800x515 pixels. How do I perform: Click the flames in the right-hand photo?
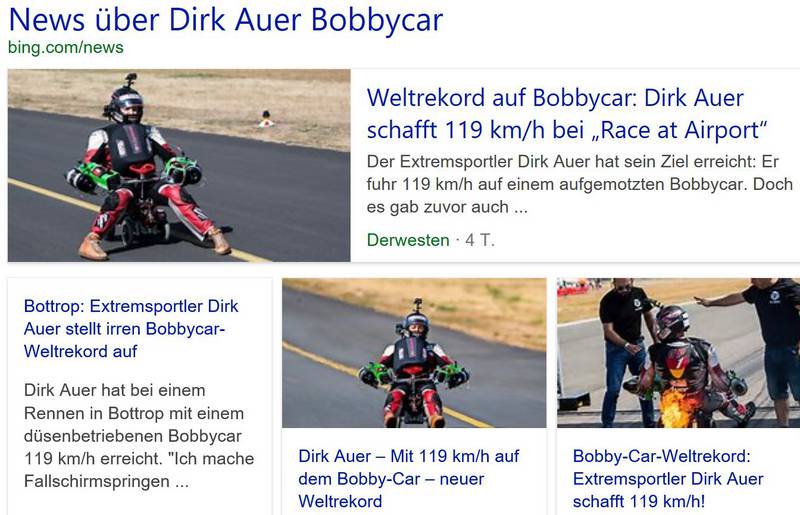pos(678,406)
